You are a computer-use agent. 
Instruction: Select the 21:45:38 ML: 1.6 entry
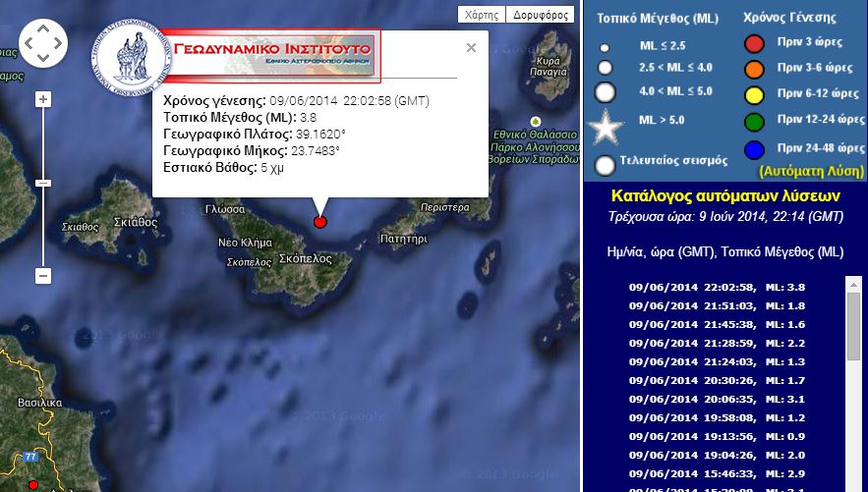[717, 324]
